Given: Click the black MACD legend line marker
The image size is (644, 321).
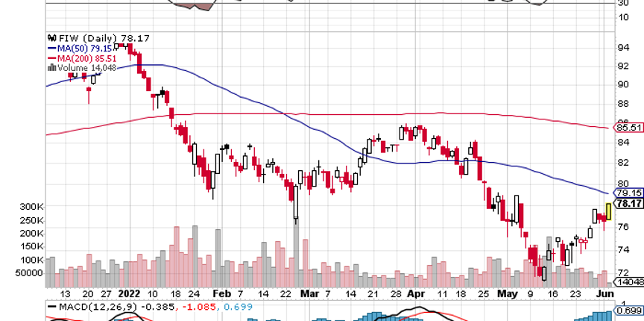Looking at the screenshot, I should 52,307.
